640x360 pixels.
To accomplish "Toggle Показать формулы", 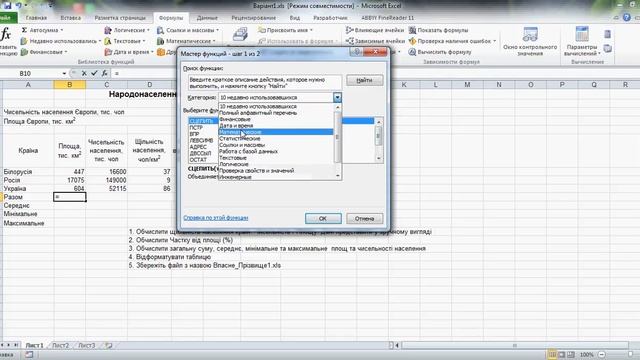I will (438, 30).
